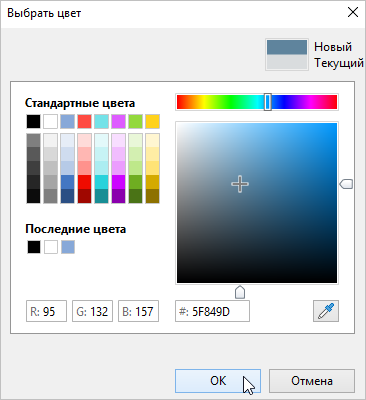366x400 pixels.
Task: Pick the red standard color swatch
Action: click(85, 122)
